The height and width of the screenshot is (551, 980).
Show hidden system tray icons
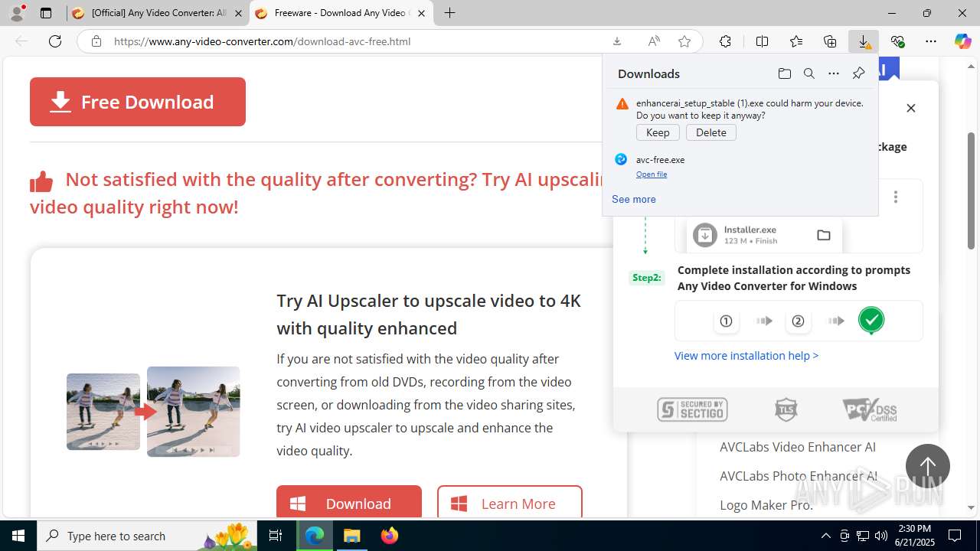825,536
